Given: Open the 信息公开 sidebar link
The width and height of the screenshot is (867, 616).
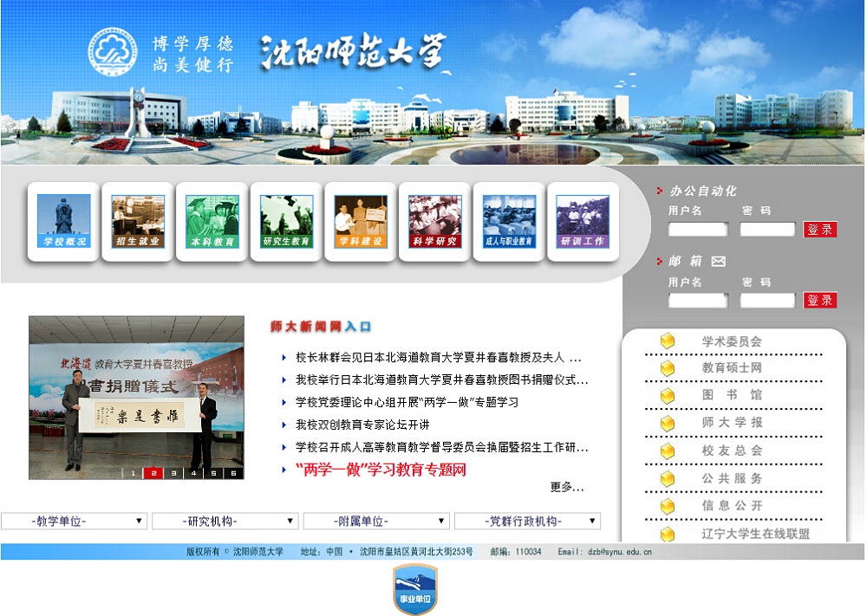Looking at the screenshot, I should [732, 505].
